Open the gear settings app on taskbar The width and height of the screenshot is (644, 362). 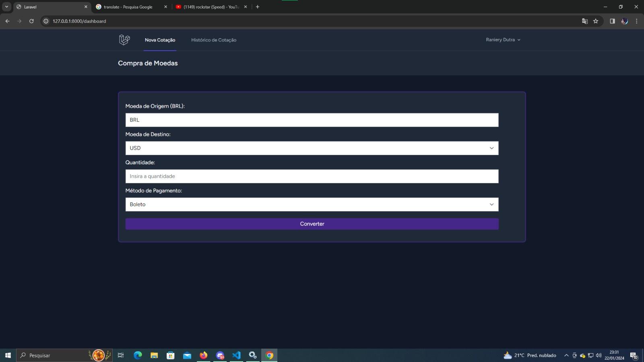pyautogui.click(x=253, y=355)
